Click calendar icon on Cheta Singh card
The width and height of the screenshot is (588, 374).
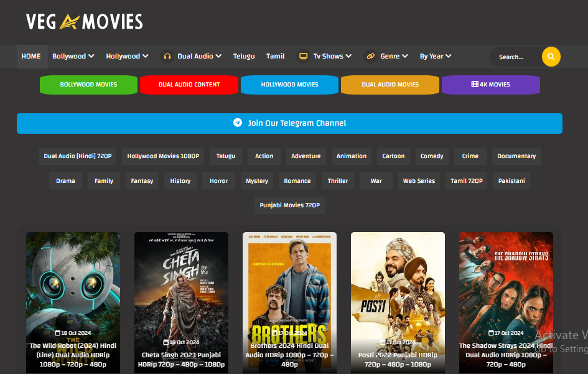point(166,342)
